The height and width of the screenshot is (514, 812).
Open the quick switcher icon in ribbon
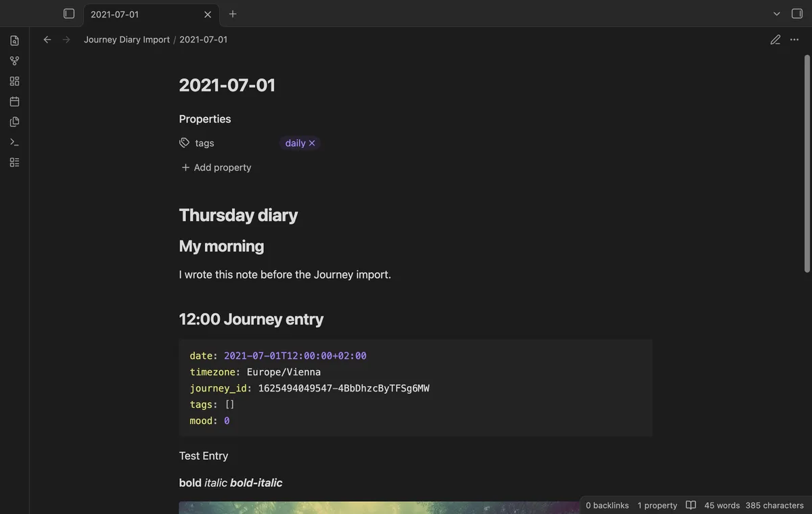coord(14,41)
